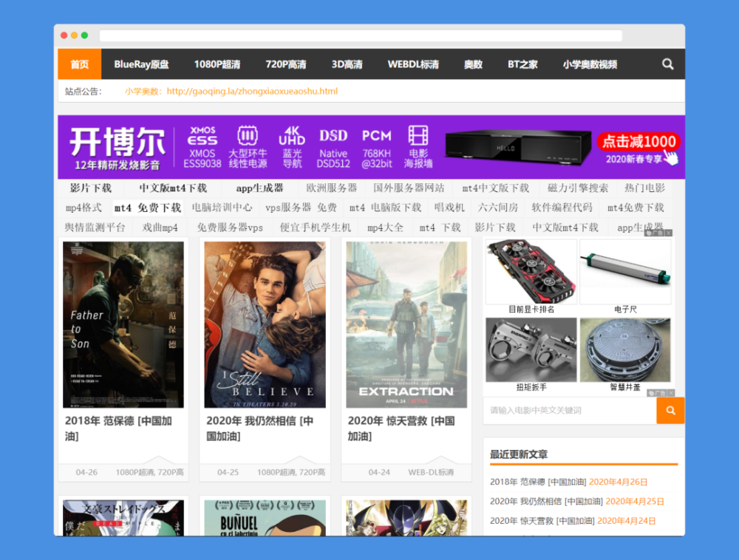Click the 大型环牛线性电源 icon in banner
739x560 pixels.
click(x=248, y=147)
